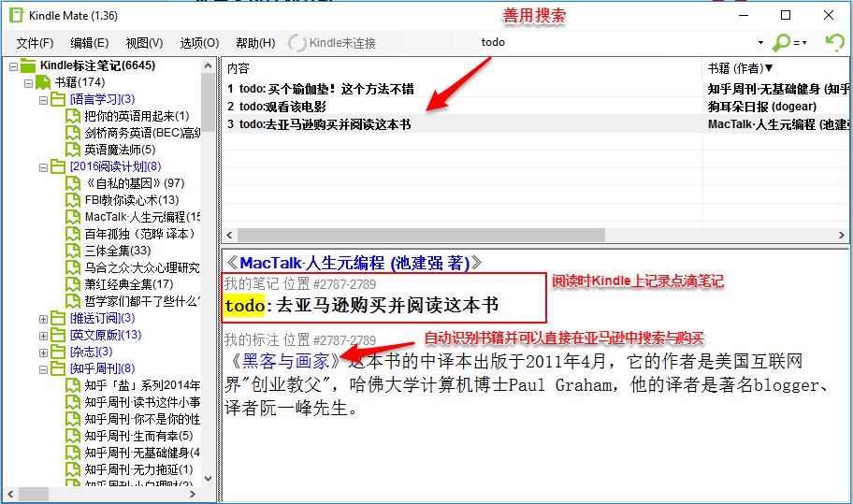The height and width of the screenshot is (504, 853).
Task: Click the green refresh arrow icon
Action: [834, 42]
